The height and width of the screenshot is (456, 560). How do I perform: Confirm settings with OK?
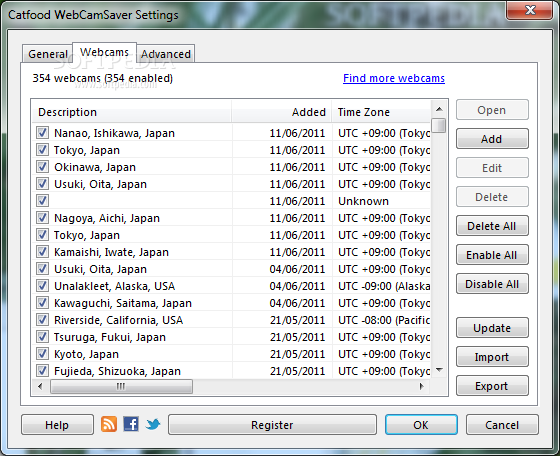tap(421, 425)
